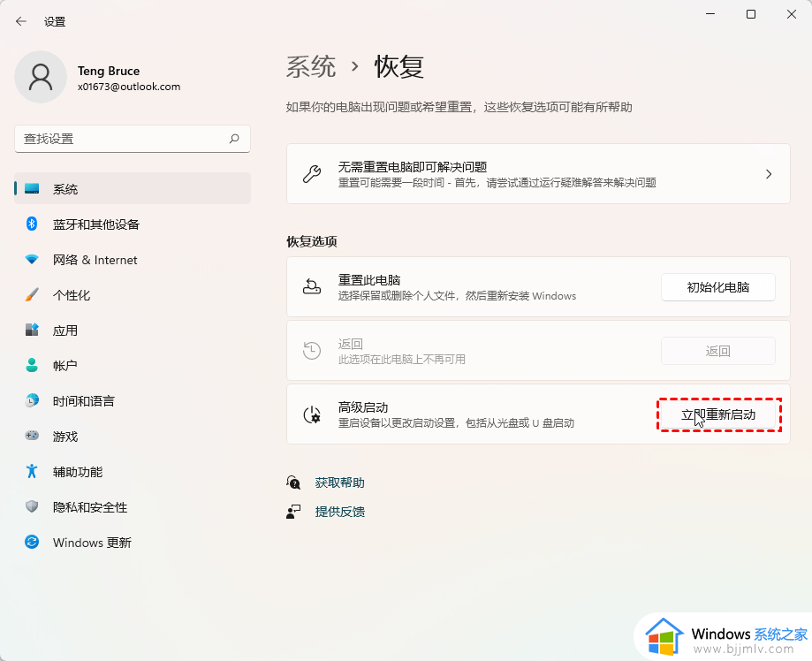Select 隐私和安全性 category
Screen dimensions: 812x661
[133, 506]
